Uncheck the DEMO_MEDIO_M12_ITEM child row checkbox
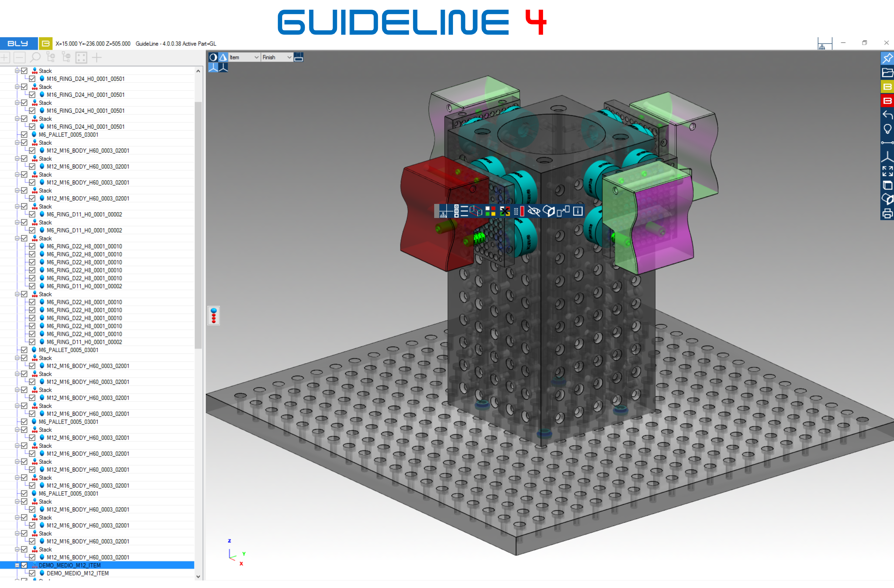 click(32, 573)
